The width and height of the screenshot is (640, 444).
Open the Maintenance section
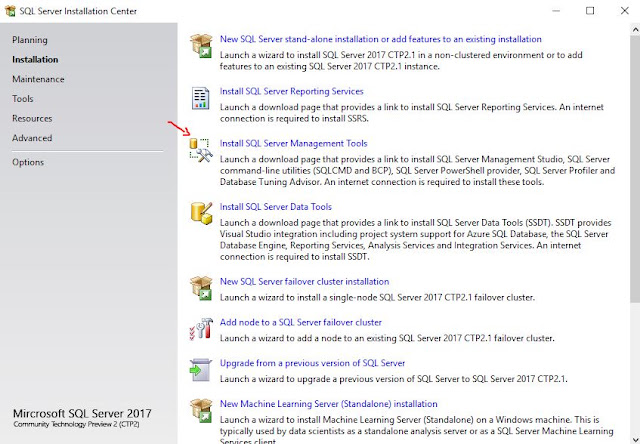pyautogui.click(x=38, y=79)
